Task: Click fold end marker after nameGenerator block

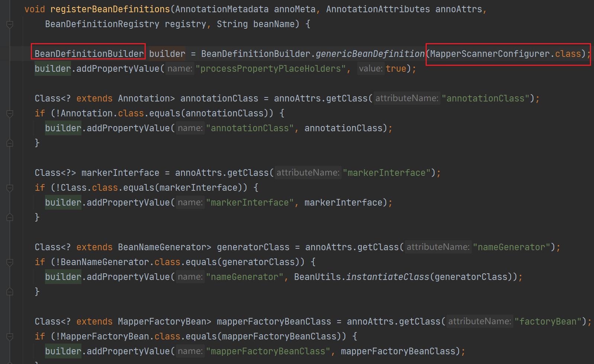Action: pos(10,291)
